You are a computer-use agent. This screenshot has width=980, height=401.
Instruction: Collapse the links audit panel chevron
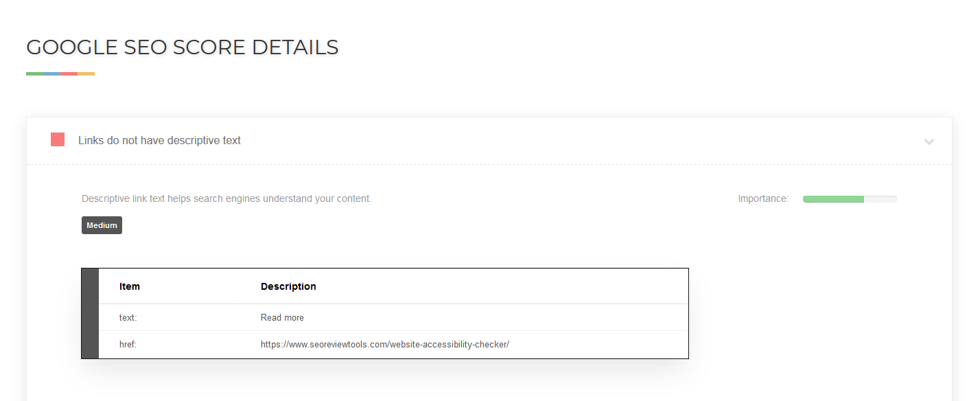tap(929, 141)
